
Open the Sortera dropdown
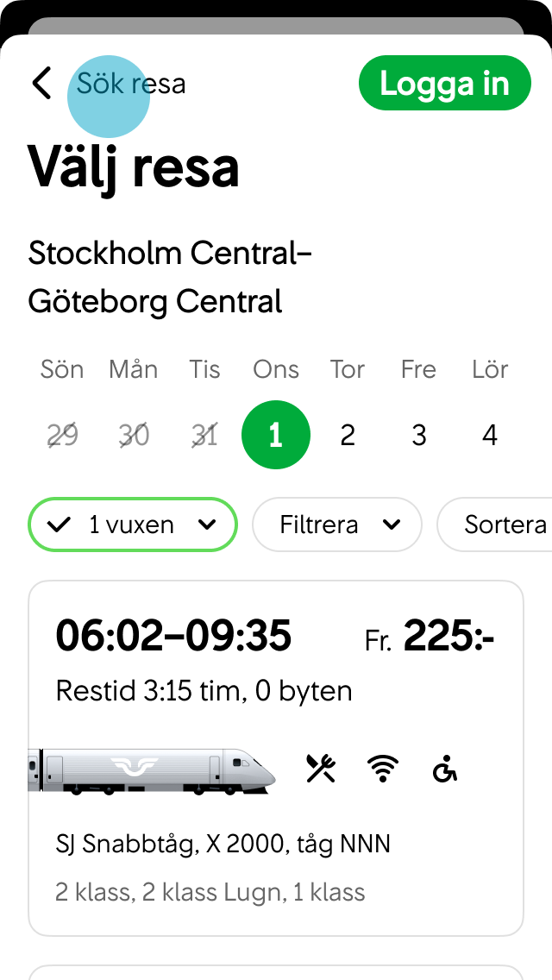point(509,525)
